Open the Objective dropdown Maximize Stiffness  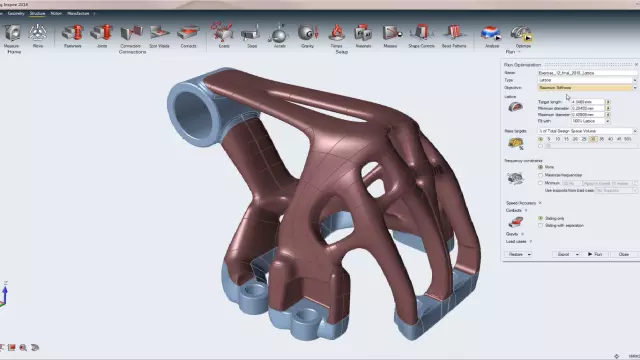(587, 87)
